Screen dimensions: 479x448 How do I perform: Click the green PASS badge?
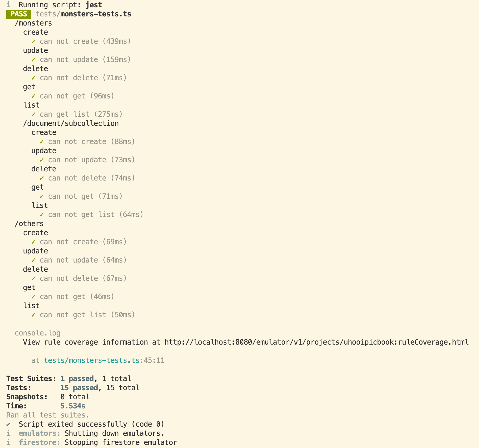point(19,14)
